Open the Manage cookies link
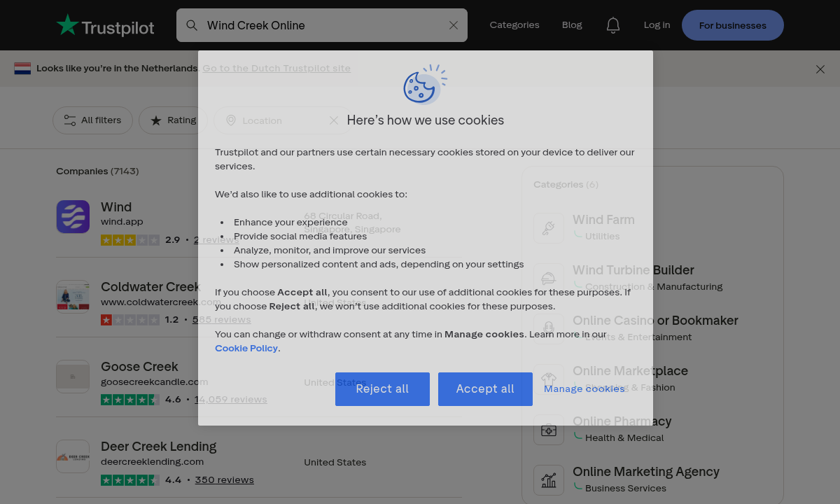Screen dimensions: 840x504 584,389
